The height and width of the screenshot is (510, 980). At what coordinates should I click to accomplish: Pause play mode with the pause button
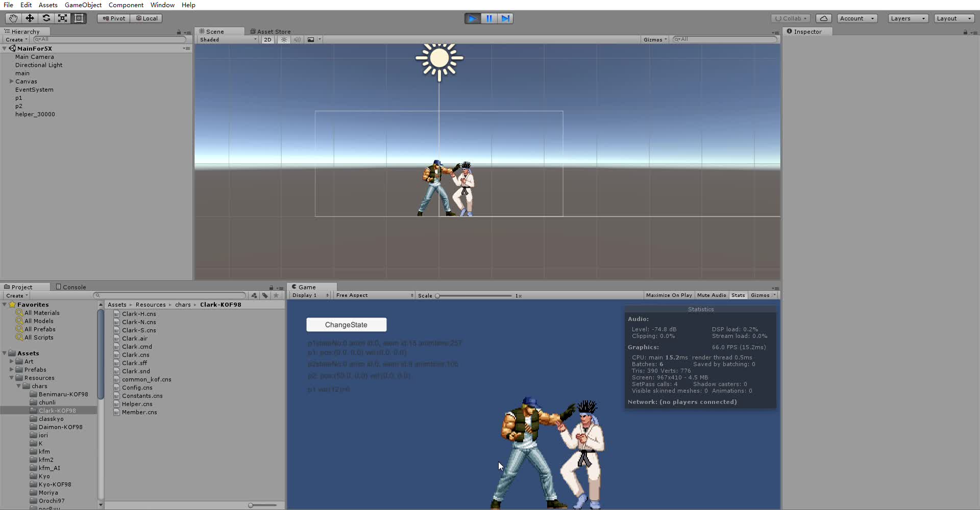pyautogui.click(x=488, y=18)
